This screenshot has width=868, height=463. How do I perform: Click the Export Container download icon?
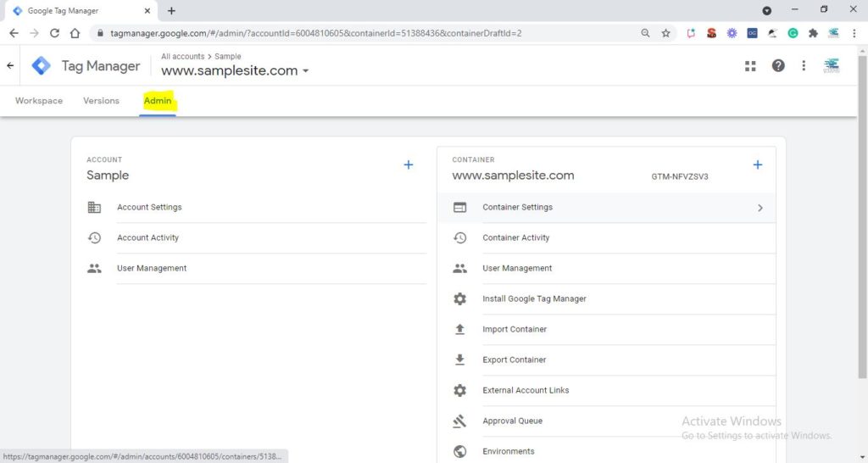click(x=460, y=360)
